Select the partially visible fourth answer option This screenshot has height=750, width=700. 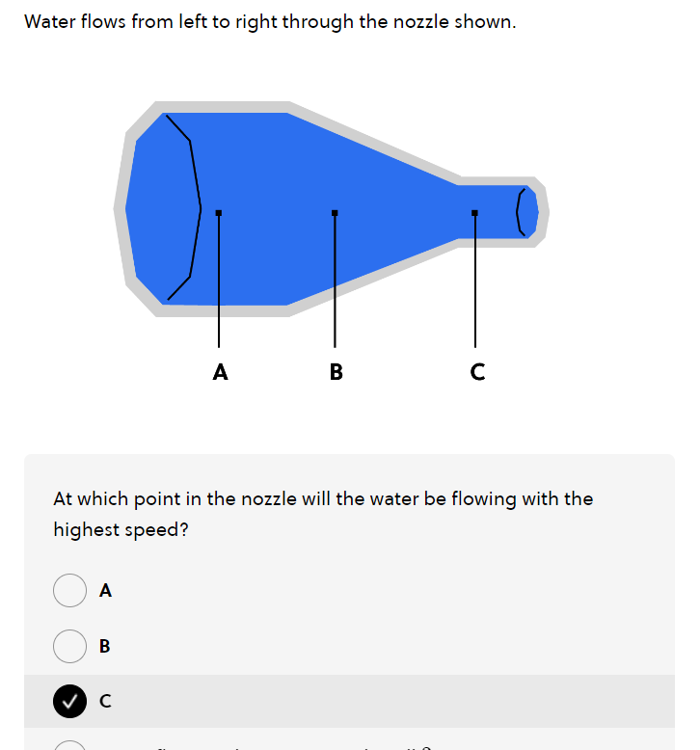[69, 745]
